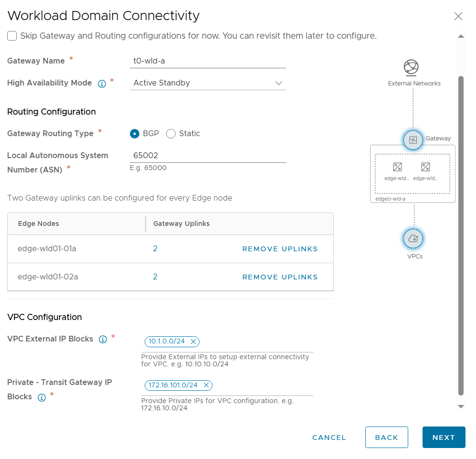Click the External Networks globe icon

point(411,68)
